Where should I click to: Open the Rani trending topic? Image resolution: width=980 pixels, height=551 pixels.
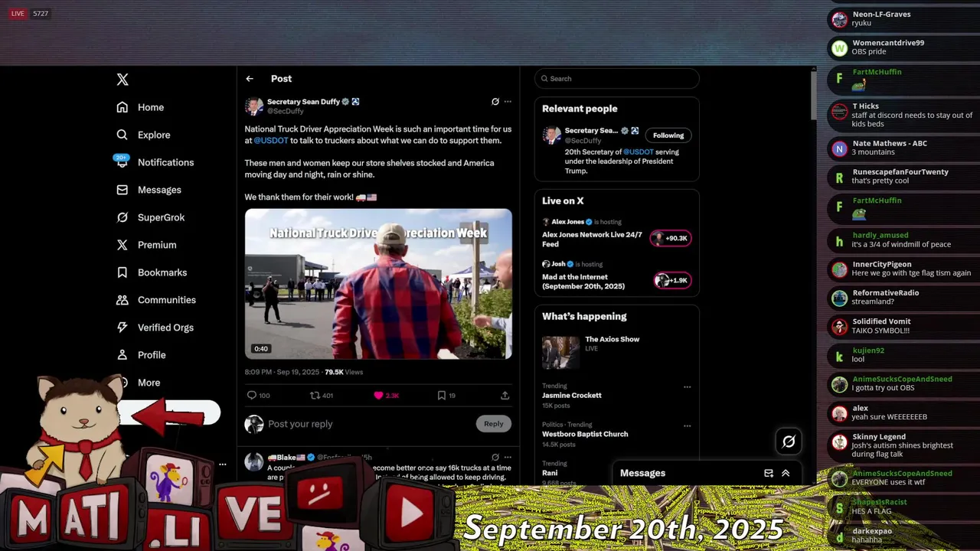coord(550,473)
